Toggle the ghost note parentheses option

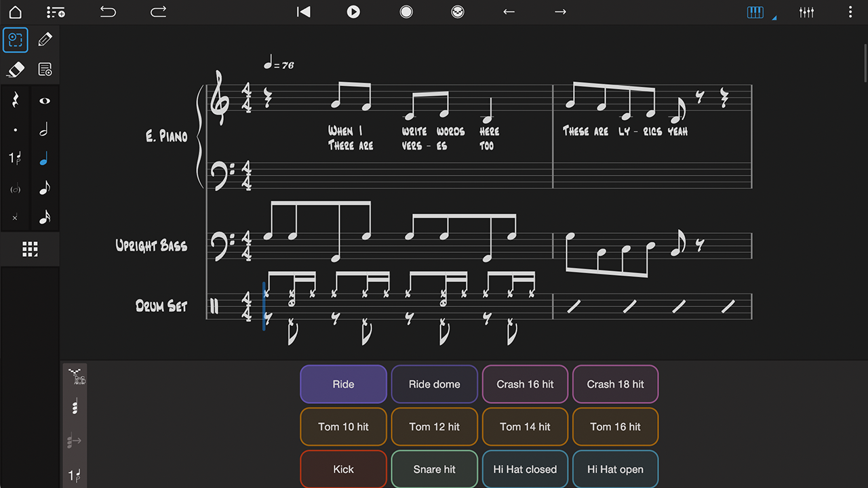pyautogui.click(x=15, y=188)
